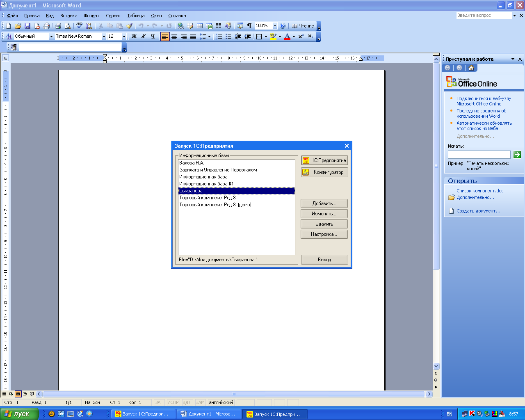Click the Выход button
The height and width of the screenshot is (420, 525).
tap(324, 260)
